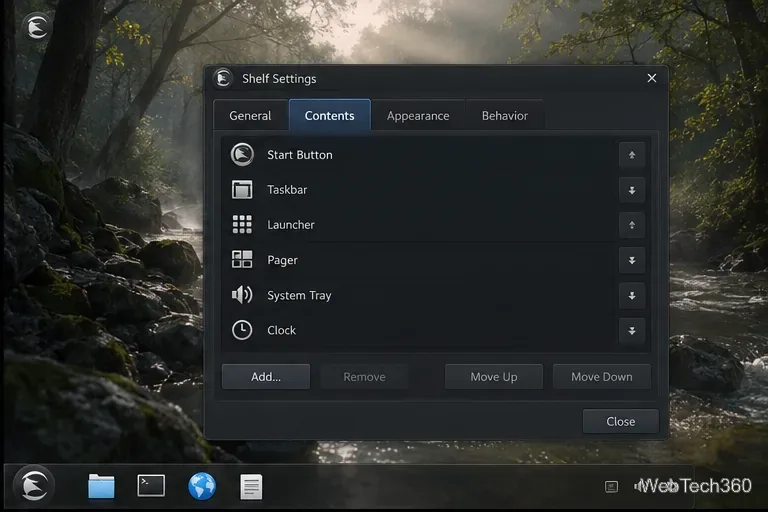The height and width of the screenshot is (512, 768).
Task: Click the System Tray speaker icon
Action: pos(242,294)
